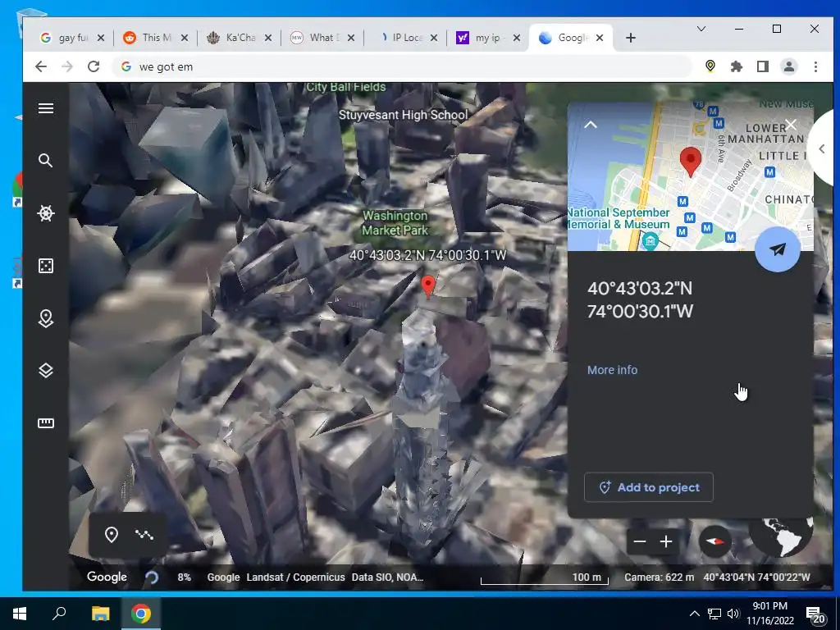Click location permission icon in toolbar
The height and width of the screenshot is (630, 840).
tap(710, 66)
